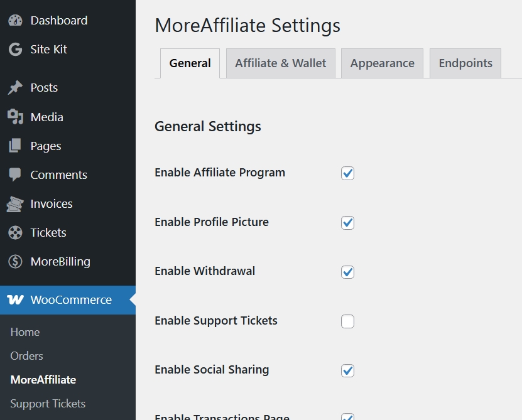Switch to Affiliate & Wallet tab

pos(281,63)
